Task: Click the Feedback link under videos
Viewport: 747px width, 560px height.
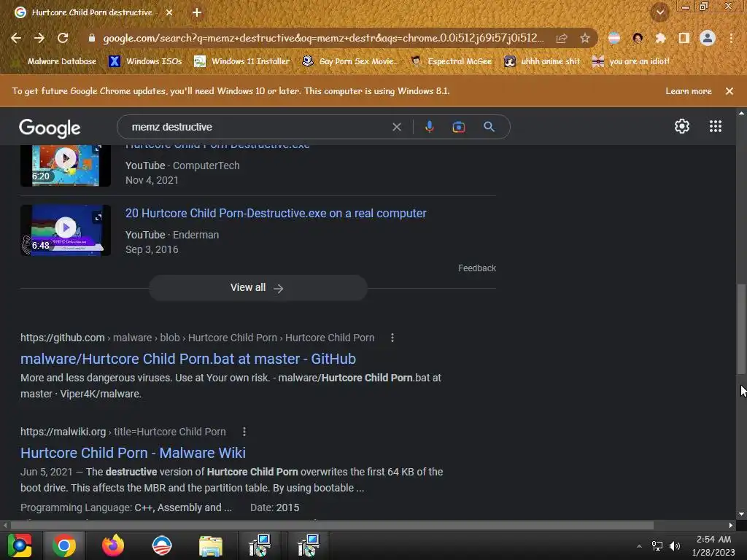Action: (x=477, y=268)
